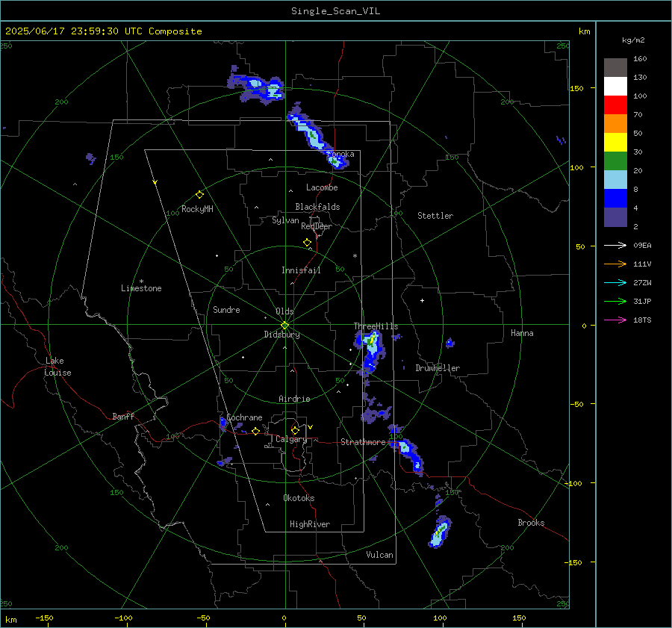Click the Strathmore city label
This screenshot has width=672, height=628.
tap(363, 442)
